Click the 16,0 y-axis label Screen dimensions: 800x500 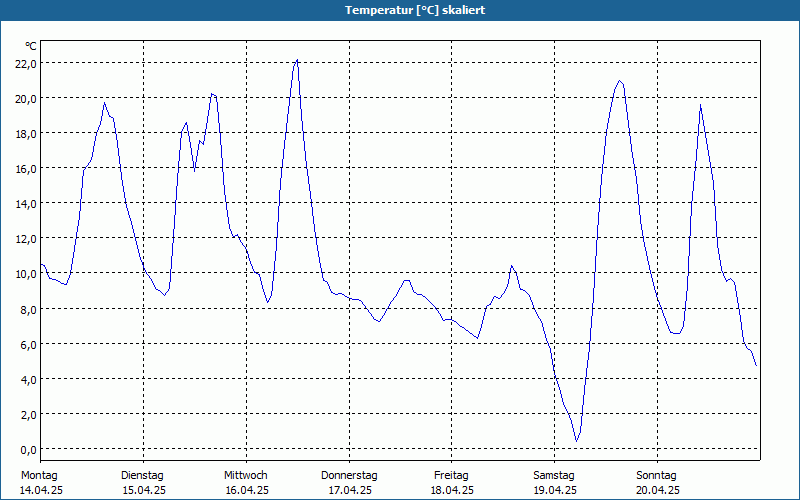click(26, 169)
